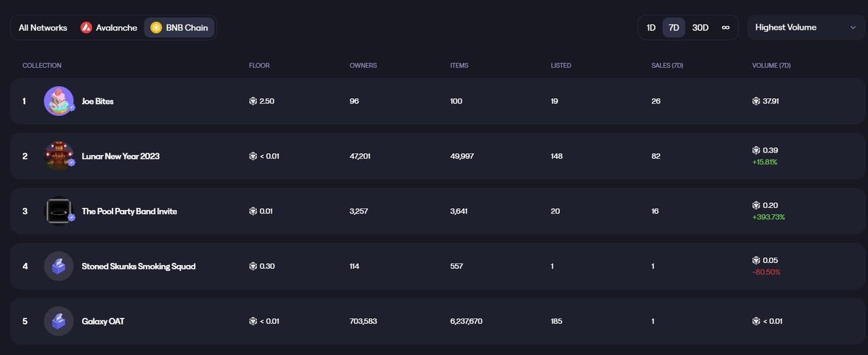Screen dimensions: 868x355
Task: Select the All Networks filter
Action: [x=43, y=28]
